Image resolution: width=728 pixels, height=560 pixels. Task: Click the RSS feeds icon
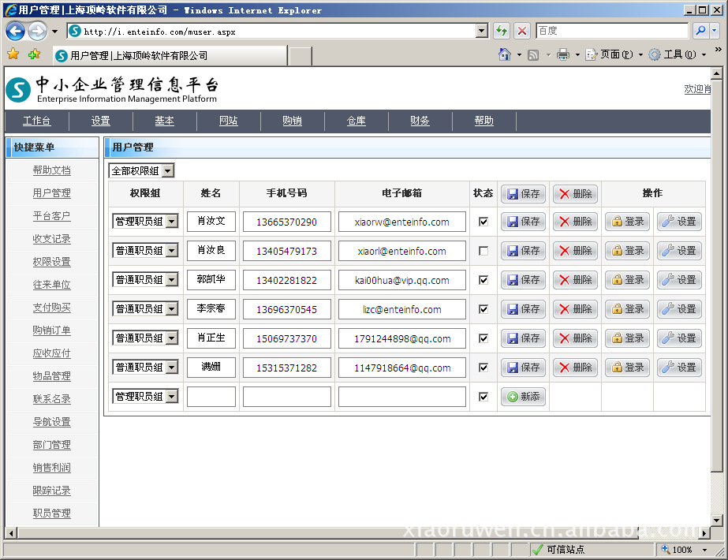[x=533, y=54]
